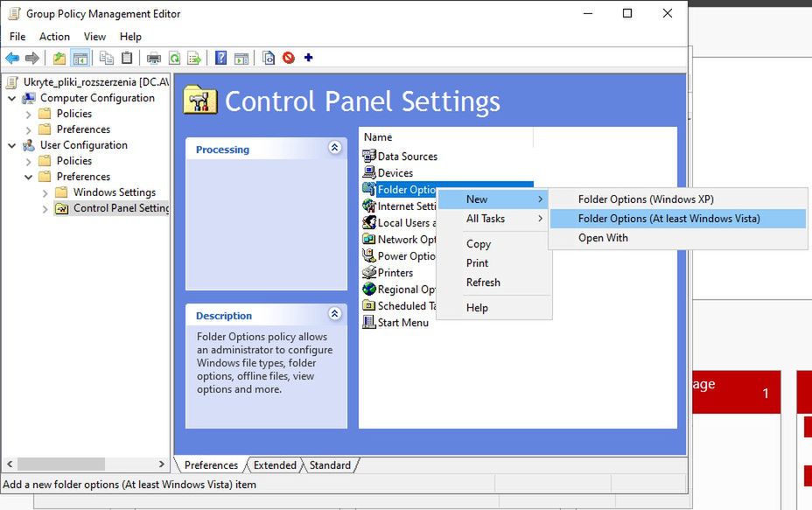Select Folder Options (Windows XP)
This screenshot has width=812, height=510.
coord(678,199)
